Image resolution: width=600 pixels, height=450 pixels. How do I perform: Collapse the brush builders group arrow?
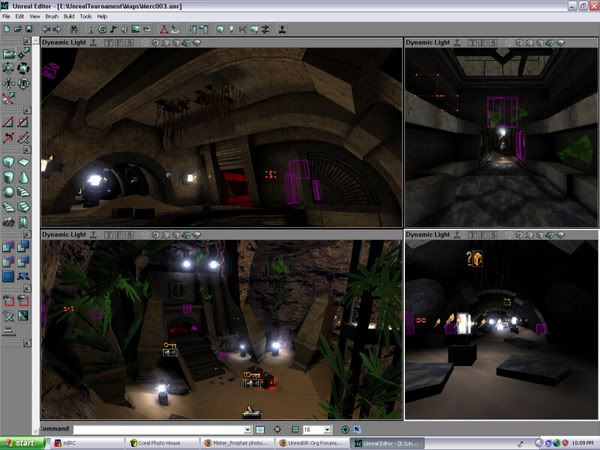point(27,150)
